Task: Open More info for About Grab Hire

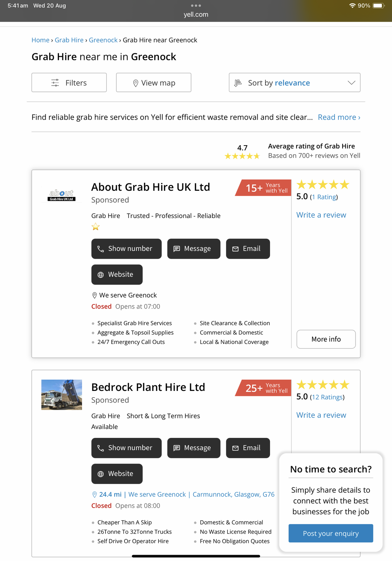Action: [326, 339]
